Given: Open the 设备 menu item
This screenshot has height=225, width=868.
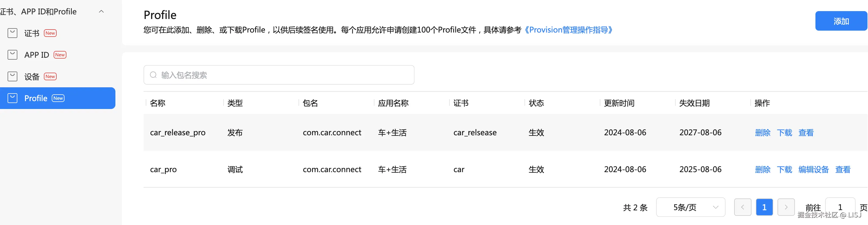Looking at the screenshot, I should (32, 76).
